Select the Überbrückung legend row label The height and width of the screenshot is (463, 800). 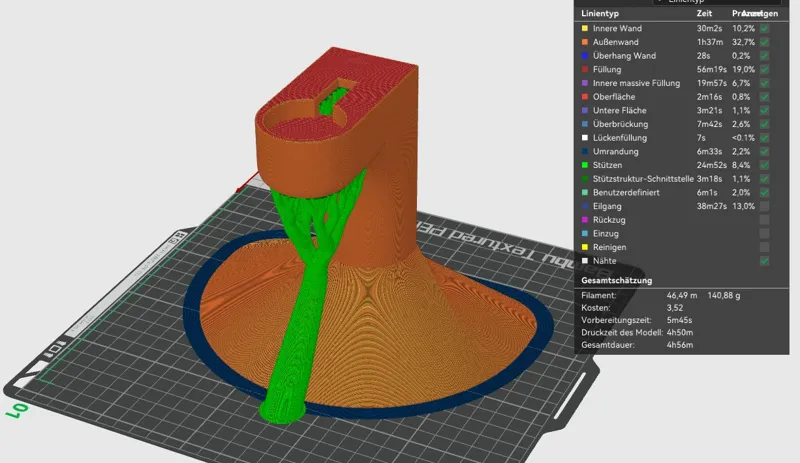620,124
